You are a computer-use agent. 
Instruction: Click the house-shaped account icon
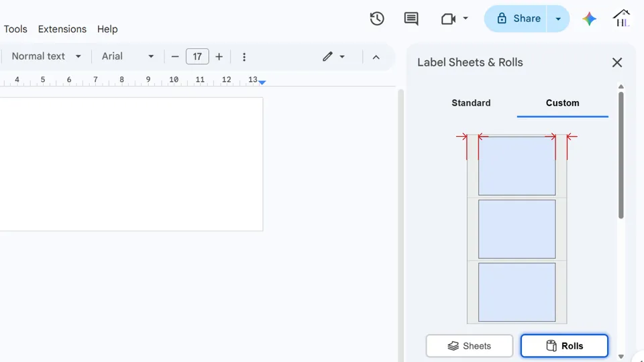click(622, 18)
